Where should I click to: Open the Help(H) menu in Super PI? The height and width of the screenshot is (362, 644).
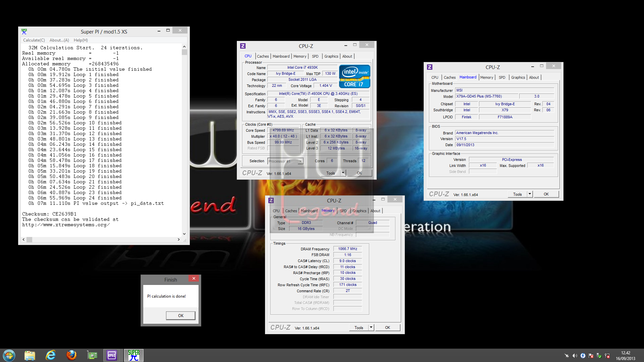81,40
